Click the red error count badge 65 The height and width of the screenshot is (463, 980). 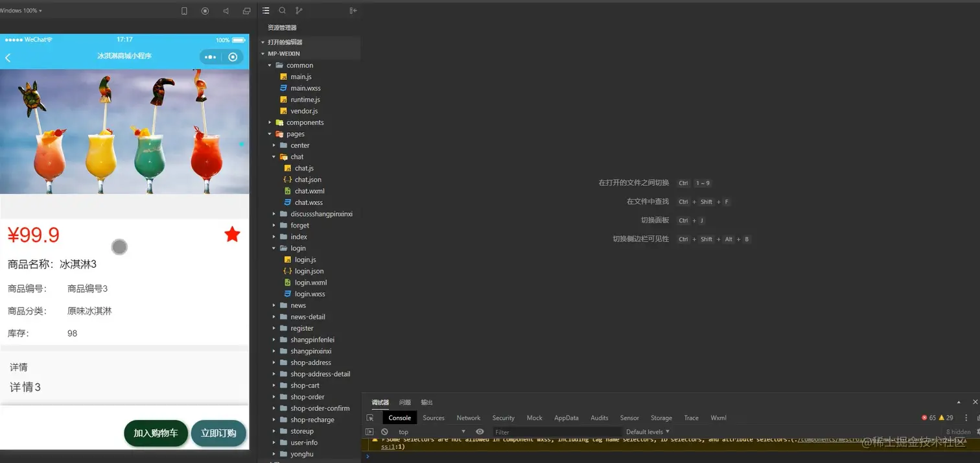929,418
